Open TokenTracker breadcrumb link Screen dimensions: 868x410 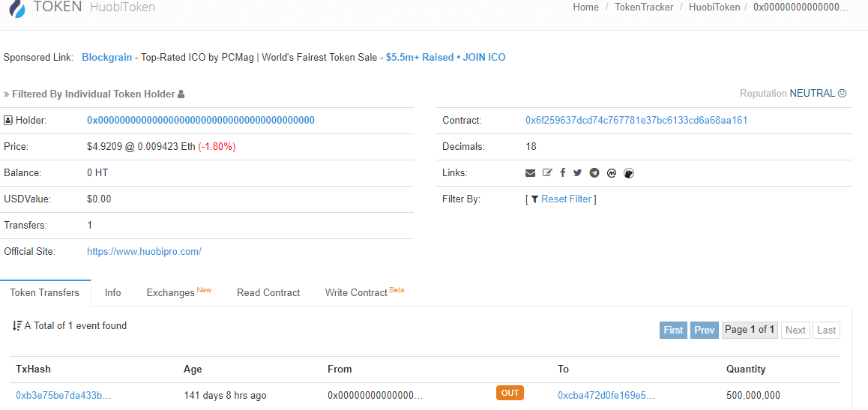644,7
